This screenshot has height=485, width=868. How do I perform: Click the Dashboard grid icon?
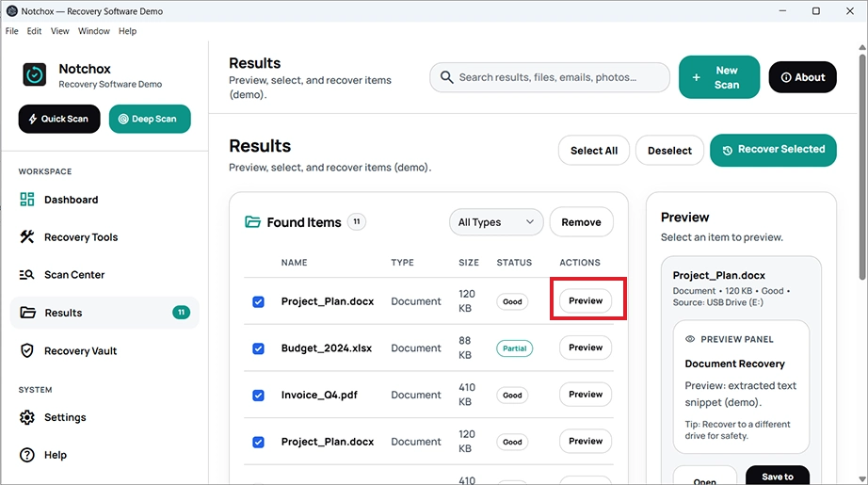click(x=27, y=200)
